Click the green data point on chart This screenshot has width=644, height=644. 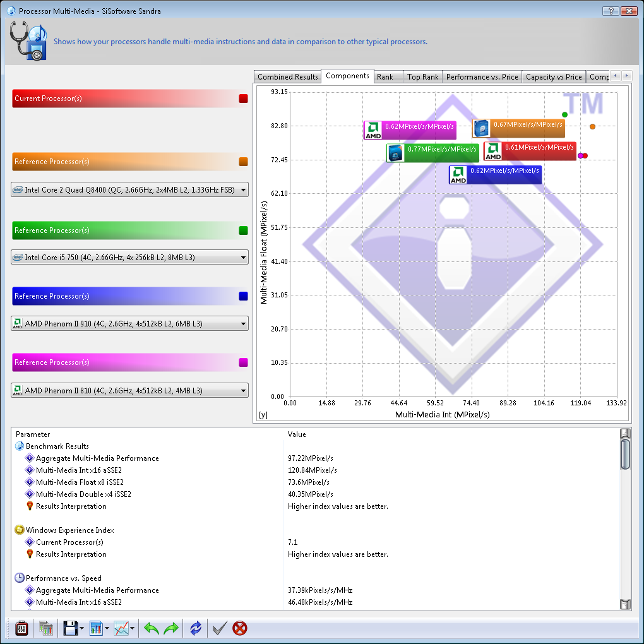[564, 114]
